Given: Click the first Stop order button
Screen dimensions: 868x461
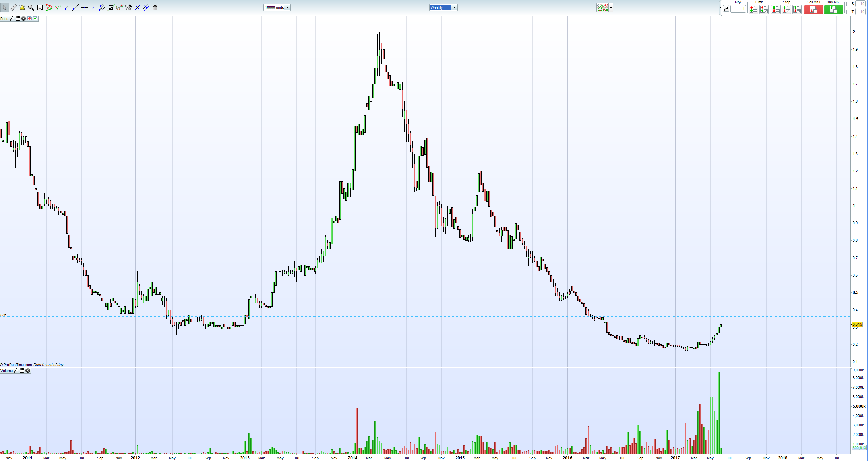Looking at the screenshot, I should coord(776,10).
